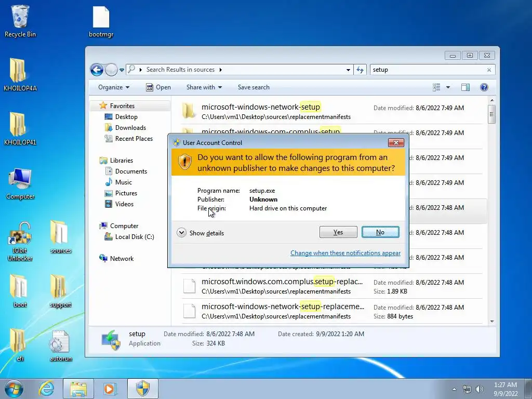This screenshot has height=399, width=532.
Task: Click No in the UAC prompt
Action: [x=380, y=232]
